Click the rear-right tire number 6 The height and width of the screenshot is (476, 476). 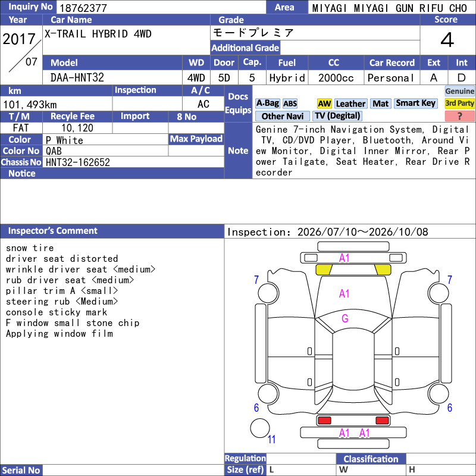click(x=450, y=408)
